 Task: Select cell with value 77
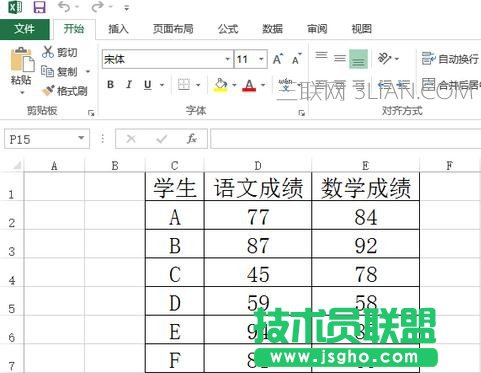(x=258, y=215)
